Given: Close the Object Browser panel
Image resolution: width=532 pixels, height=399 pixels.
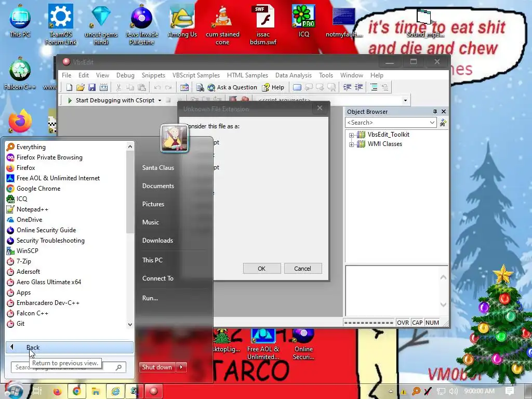Looking at the screenshot, I should 444,112.
